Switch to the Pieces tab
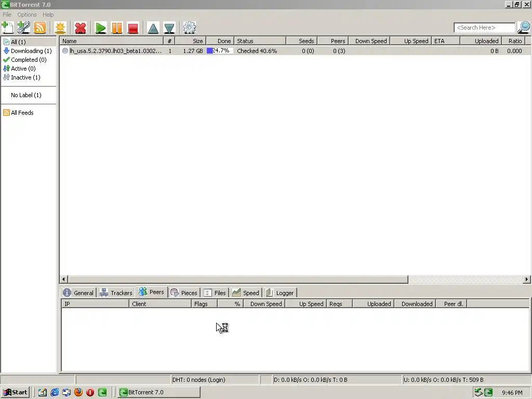This screenshot has width=532, height=399. 184,293
